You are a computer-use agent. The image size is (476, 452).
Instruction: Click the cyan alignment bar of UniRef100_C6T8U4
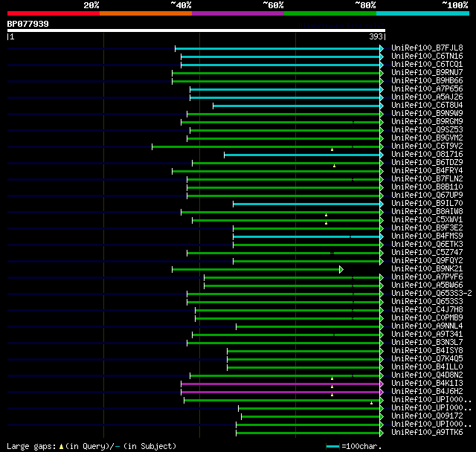click(x=297, y=106)
